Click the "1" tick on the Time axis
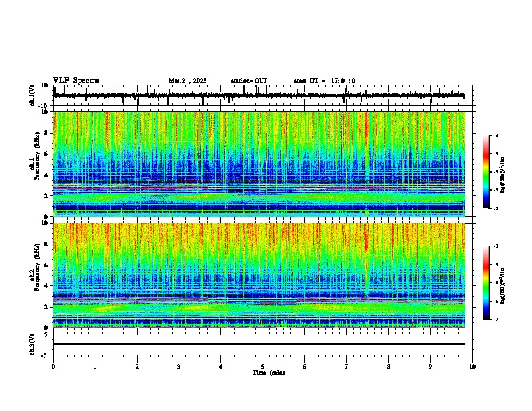Viewport: 532px width, 411px height. 95,367
